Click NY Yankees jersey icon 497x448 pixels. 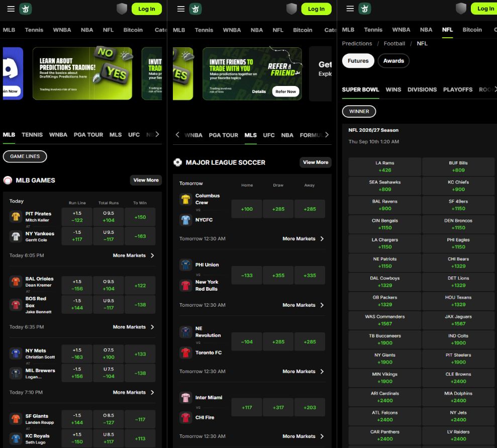(16, 236)
